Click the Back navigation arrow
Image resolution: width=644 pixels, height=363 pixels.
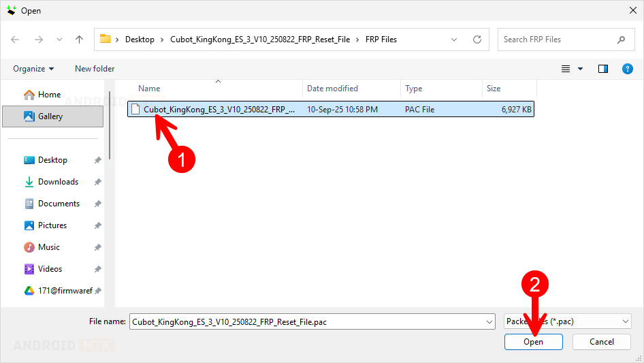(16, 40)
